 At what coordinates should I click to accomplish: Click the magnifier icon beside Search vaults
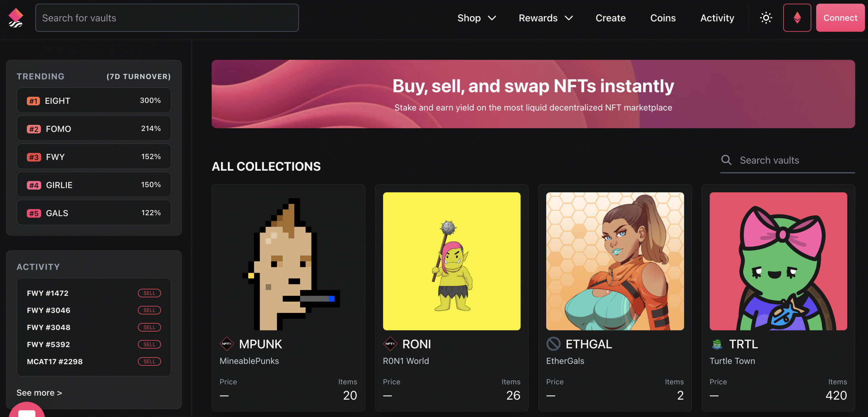pyautogui.click(x=726, y=160)
